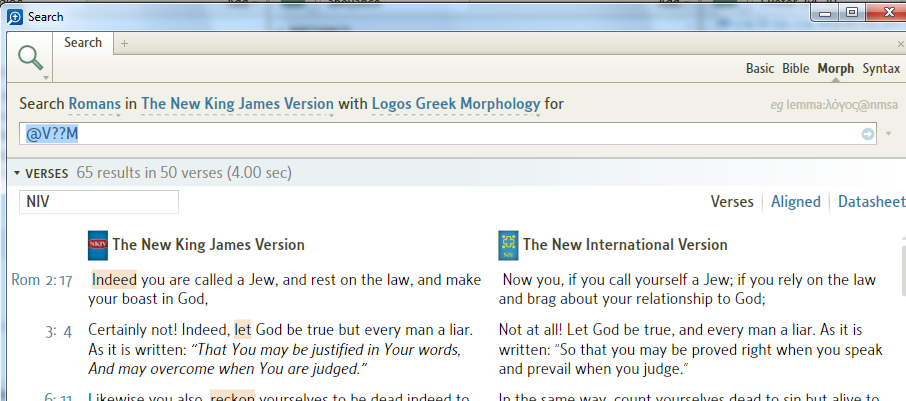The height and width of the screenshot is (401, 906).
Task: Switch to Datasheet results view
Action: (871, 202)
